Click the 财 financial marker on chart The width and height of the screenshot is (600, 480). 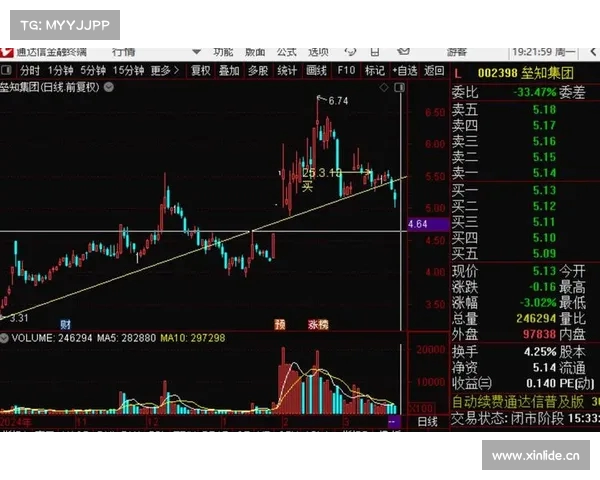tap(65, 325)
